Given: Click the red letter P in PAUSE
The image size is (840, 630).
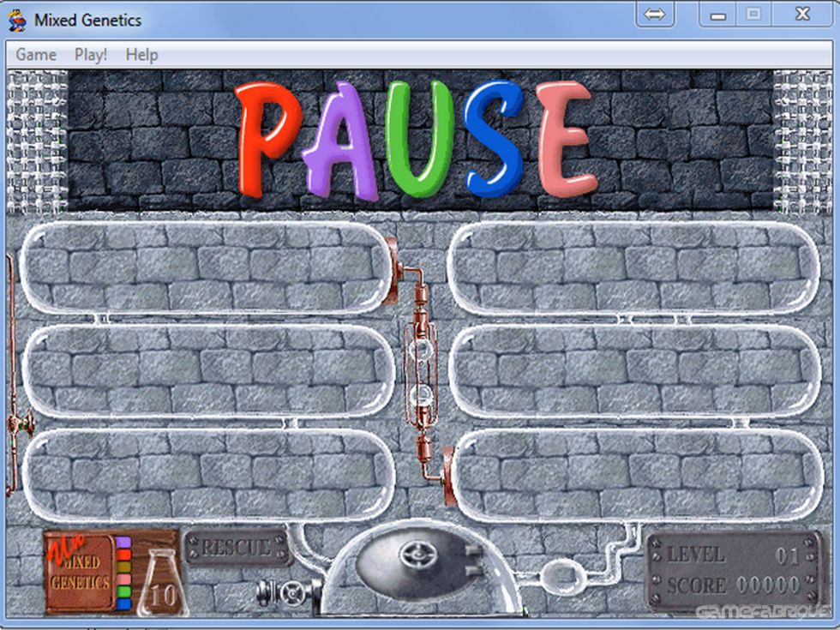Looking at the screenshot, I should (269, 138).
